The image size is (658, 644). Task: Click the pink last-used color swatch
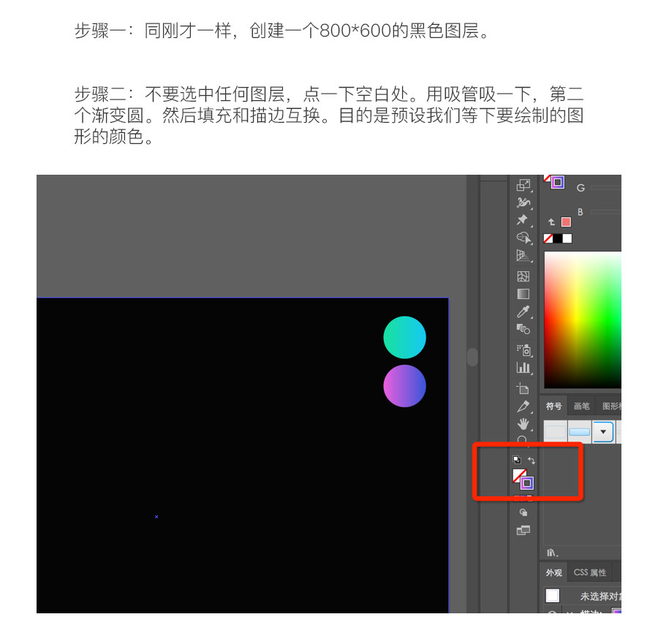pyautogui.click(x=566, y=222)
